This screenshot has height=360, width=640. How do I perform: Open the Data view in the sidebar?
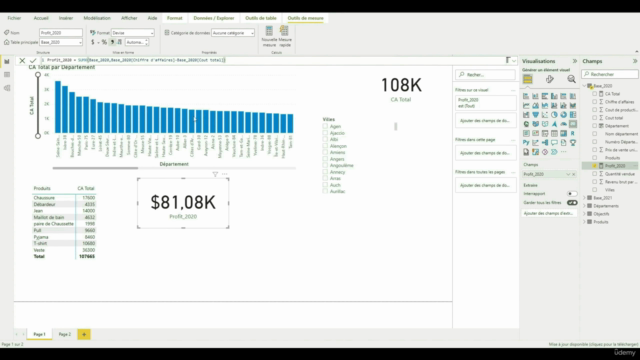click(x=7, y=75)
